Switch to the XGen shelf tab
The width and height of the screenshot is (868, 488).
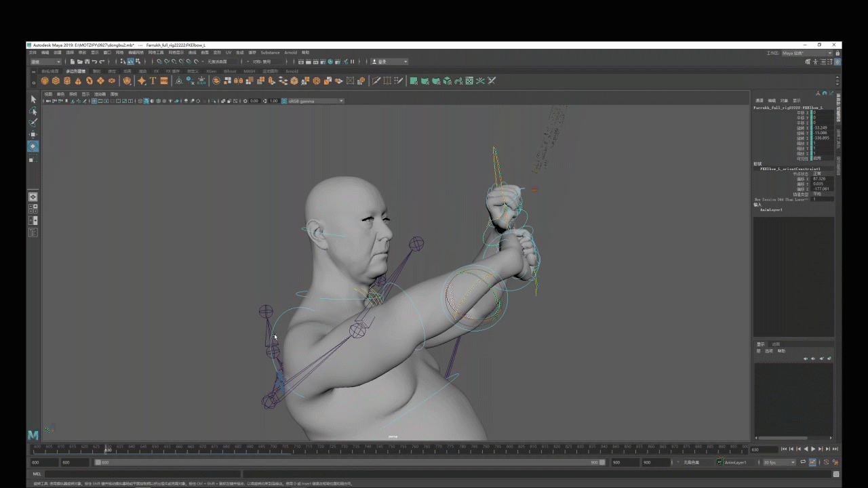(212, 71)
